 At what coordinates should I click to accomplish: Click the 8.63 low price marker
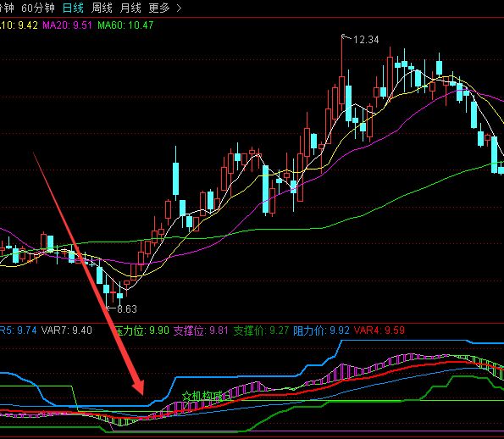127,309
